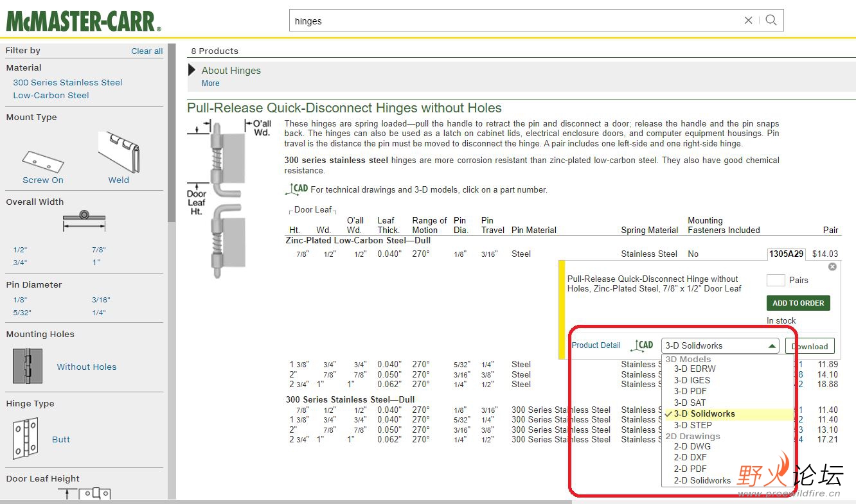The height and width of the screenshot is (504, 856).
Task: Choose 2-D PDF drawing option
Action: point(690,469)
